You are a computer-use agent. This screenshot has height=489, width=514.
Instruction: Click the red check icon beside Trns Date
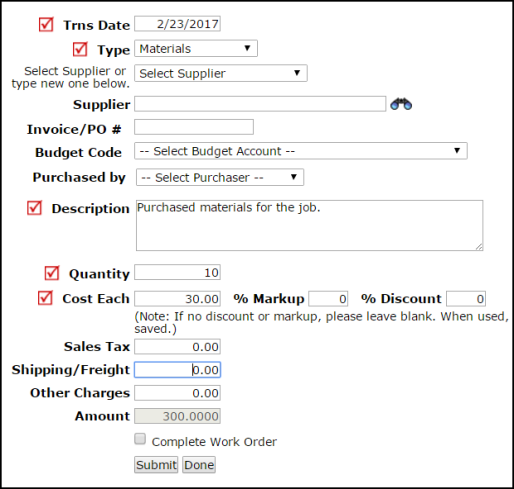coord(46,25)
